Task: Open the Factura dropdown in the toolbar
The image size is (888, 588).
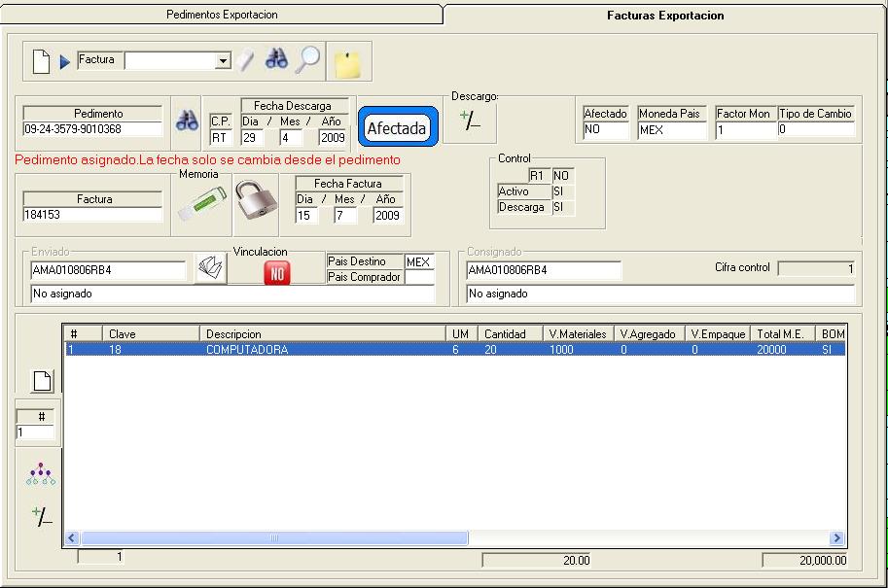Action: tap(224, 60)
